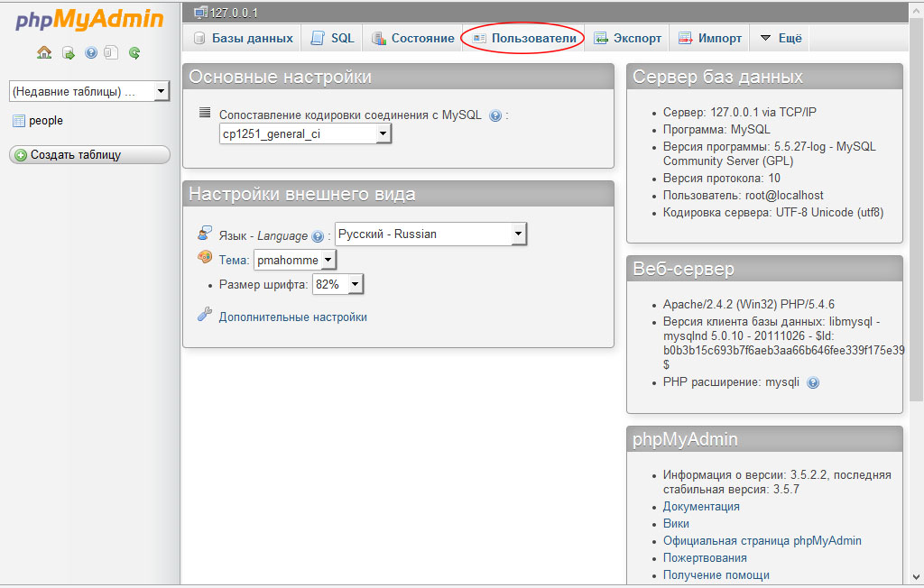Click the text 'Версия протокола: 10'
This screenshot has height=588, width=924.
click(x=721, y=178)
